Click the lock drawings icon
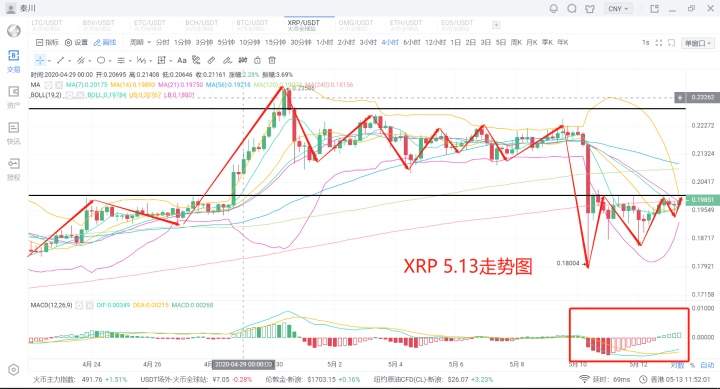Image resolution: width=720 pixels, height=389 pixels. (257, 60)
